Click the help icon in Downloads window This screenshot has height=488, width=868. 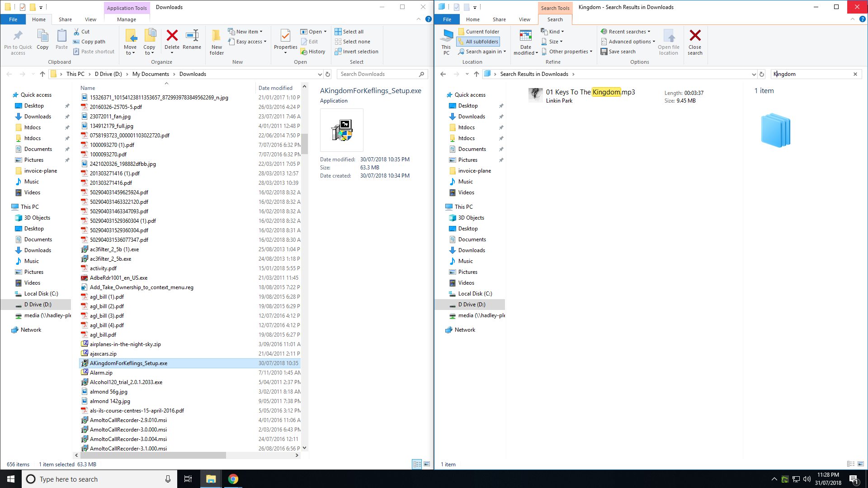point(428,19)
